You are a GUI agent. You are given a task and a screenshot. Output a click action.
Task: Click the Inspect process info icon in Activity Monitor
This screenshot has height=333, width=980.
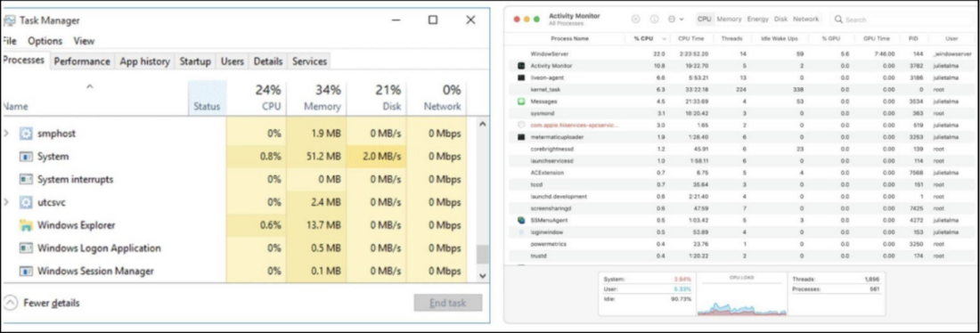(655, 20)
